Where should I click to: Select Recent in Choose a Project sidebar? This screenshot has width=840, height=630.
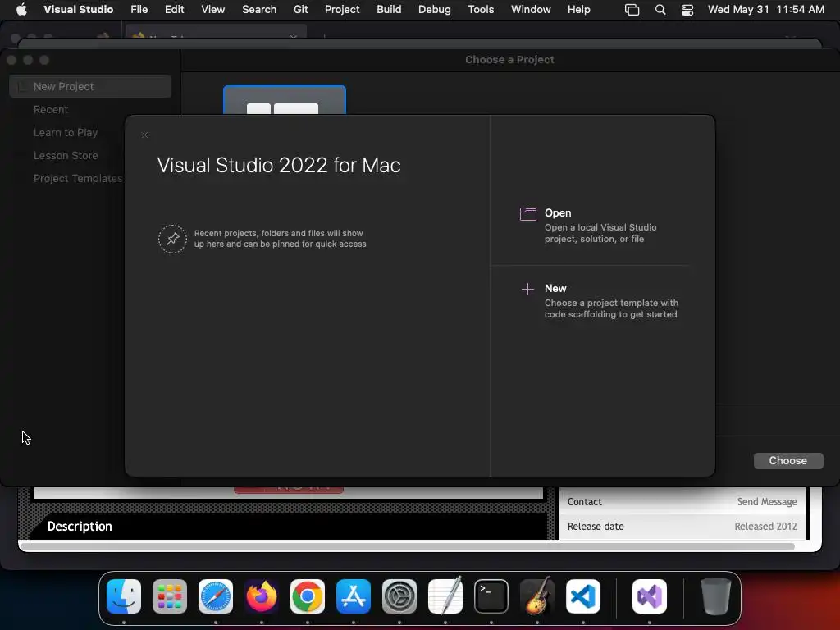51,109
